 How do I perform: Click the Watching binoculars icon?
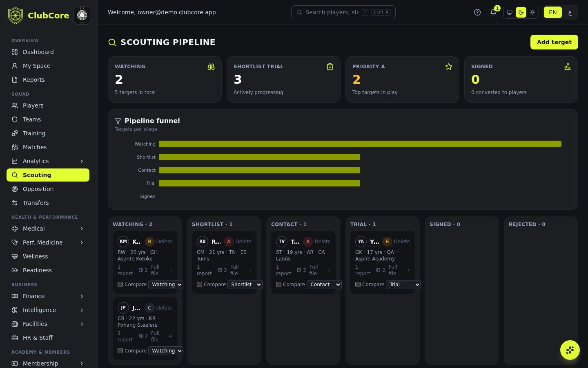211,67
